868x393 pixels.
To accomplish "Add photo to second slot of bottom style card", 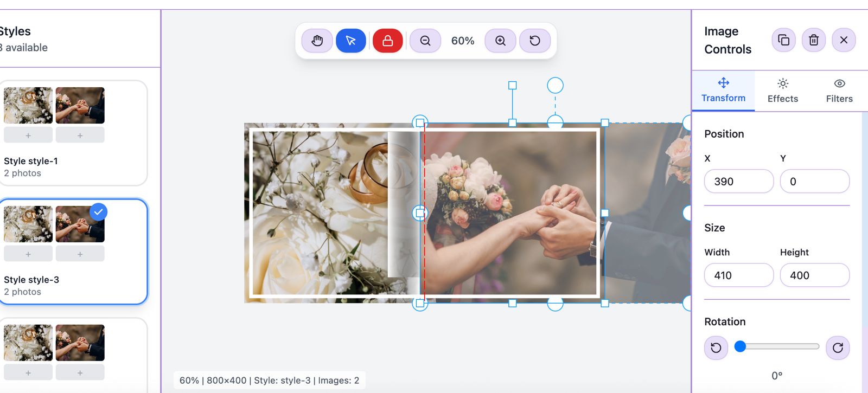I will click(x=80, y=372).
